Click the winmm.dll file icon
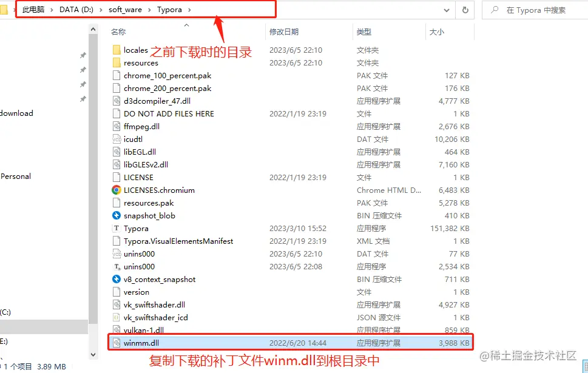588x373 pixels. pos(117,343)
